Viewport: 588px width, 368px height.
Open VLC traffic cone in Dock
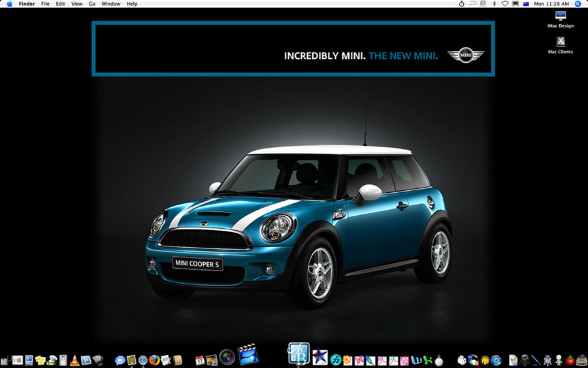click(x=74, y=360)
